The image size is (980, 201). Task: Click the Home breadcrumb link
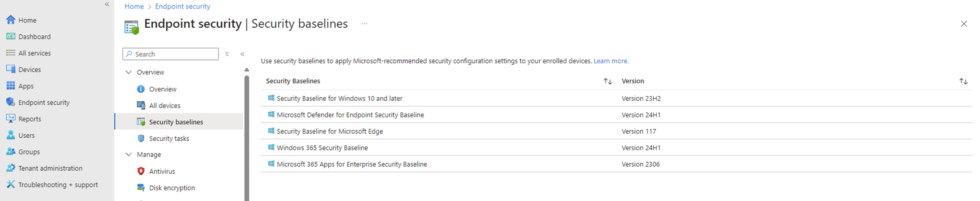(x=134, y=6)
